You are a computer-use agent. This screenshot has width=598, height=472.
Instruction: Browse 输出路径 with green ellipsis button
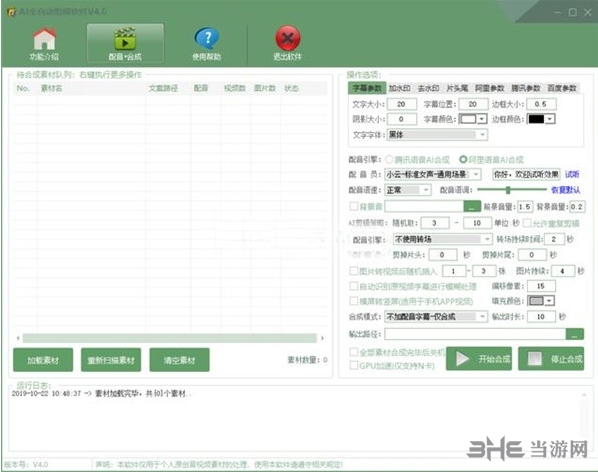[x=574, y=334]
